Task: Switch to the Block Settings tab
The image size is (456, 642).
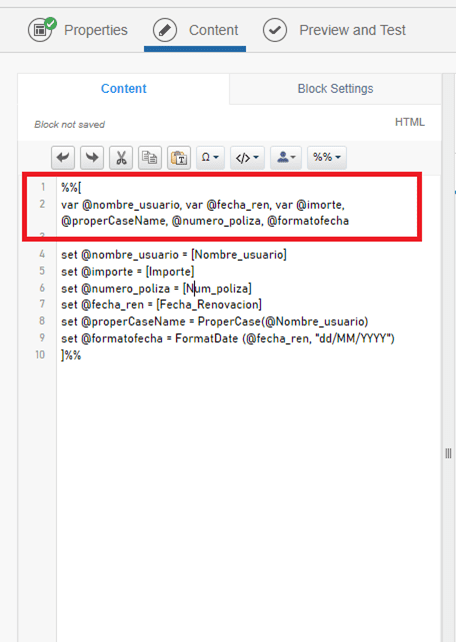Action: [335, 89]
